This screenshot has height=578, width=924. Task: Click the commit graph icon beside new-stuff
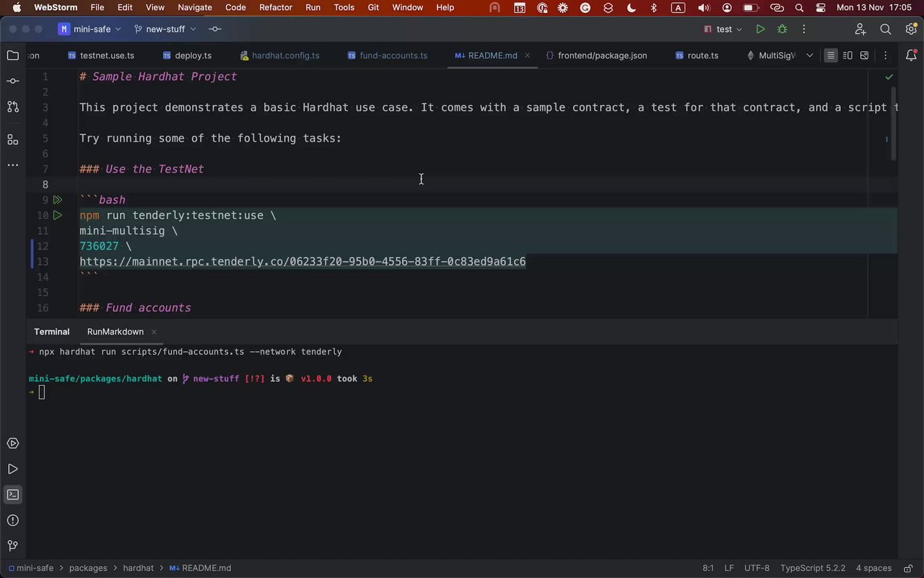(x=215, y=30)
